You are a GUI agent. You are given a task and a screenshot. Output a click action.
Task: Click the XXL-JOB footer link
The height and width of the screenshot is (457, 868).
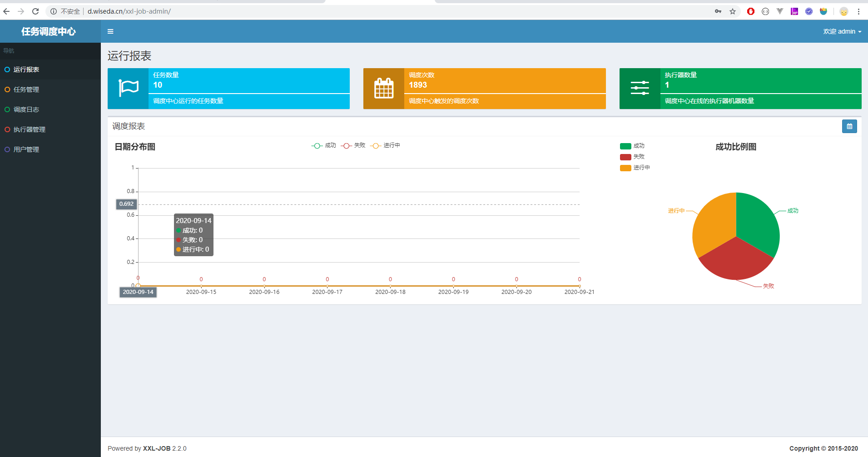pyautogui.click(x=157, y=448)
